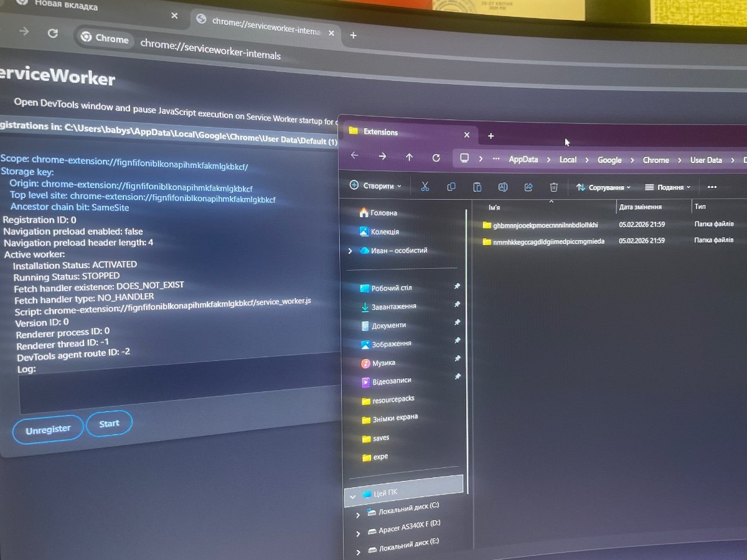Go up one folder level in Explorer
The image size is (747, 560).
[x=409, y=157]
